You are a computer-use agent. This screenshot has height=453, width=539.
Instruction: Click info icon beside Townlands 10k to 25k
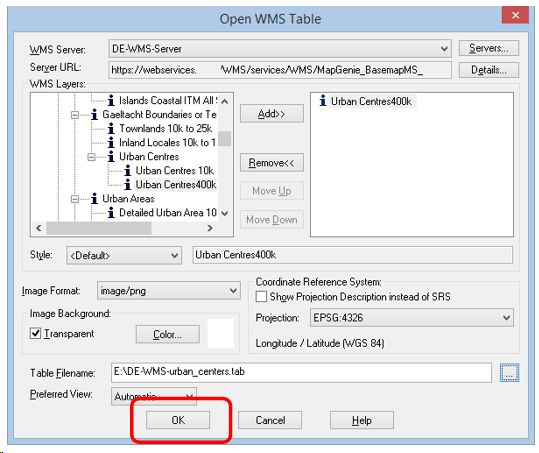tap(111, 128)
